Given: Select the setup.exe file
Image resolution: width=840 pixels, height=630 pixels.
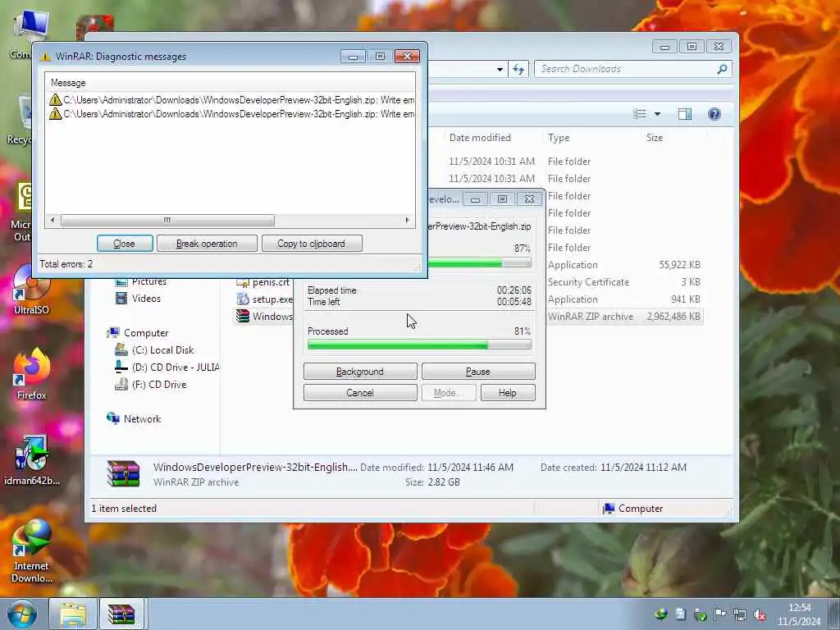Looking at the screenshot, I should coord(266,299).
